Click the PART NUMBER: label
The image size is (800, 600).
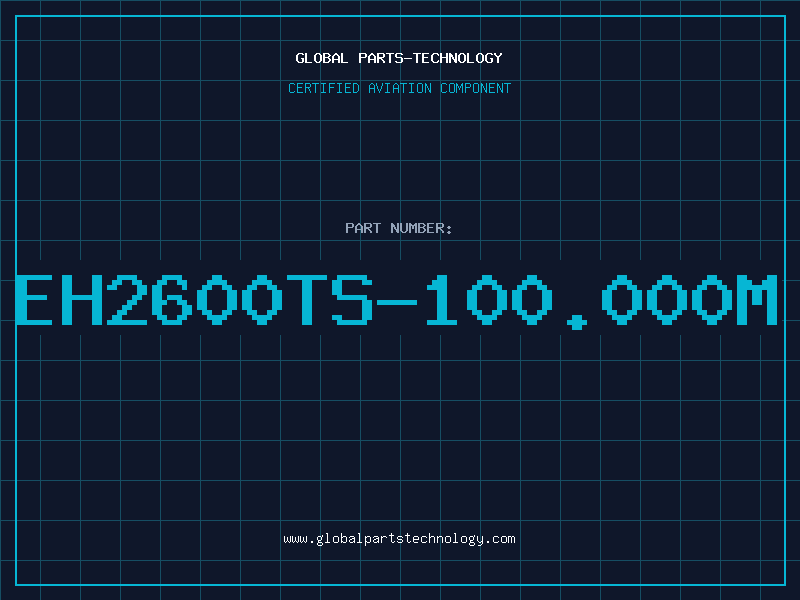click(x=399, y=228)
